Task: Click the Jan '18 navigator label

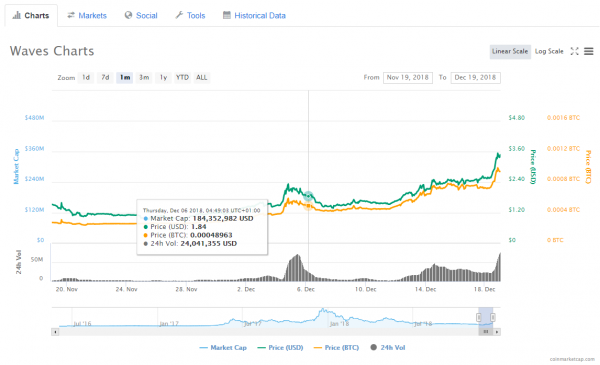Action: pos(339,324)
